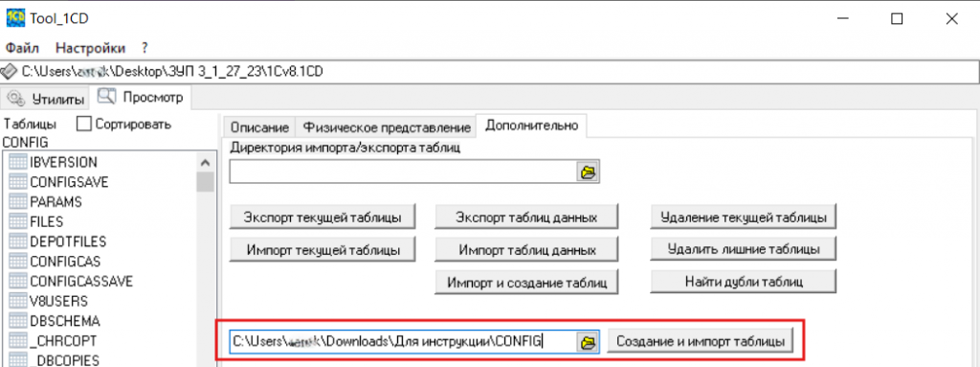Click the FILES table icon
This screenshot has width=980, height=367.
pyautogui.click(x=18, y=221)
